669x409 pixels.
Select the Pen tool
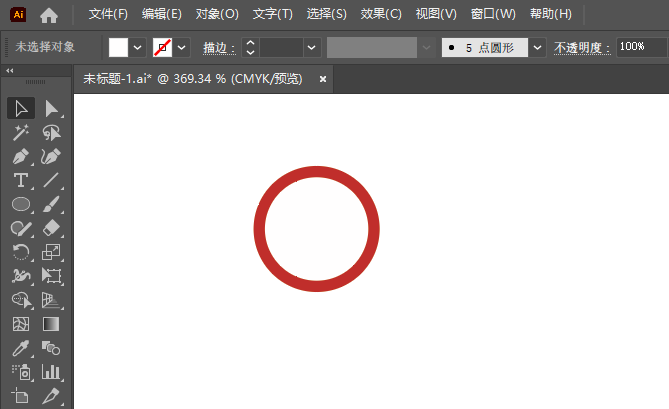21,157
